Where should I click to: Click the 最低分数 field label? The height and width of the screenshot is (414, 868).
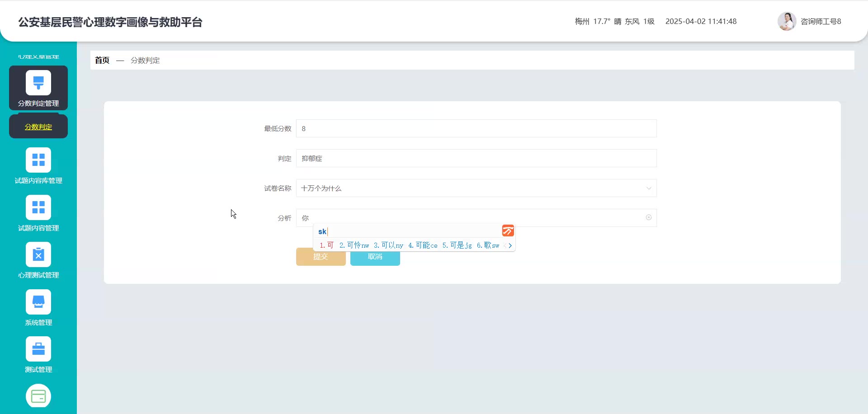[278, 128]
